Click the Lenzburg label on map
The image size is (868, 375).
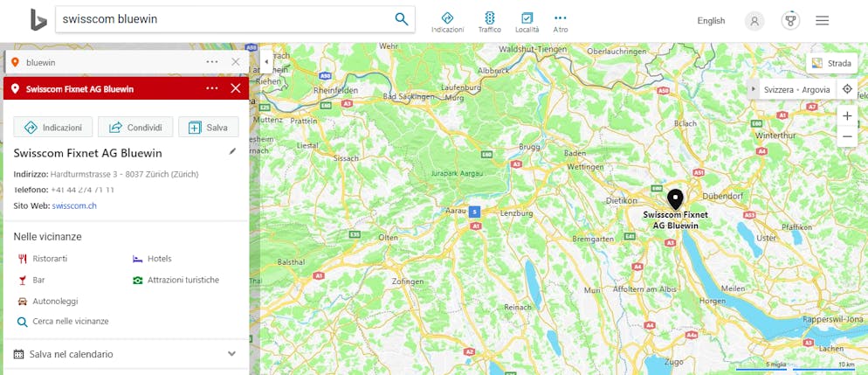(x=516, y=213)
